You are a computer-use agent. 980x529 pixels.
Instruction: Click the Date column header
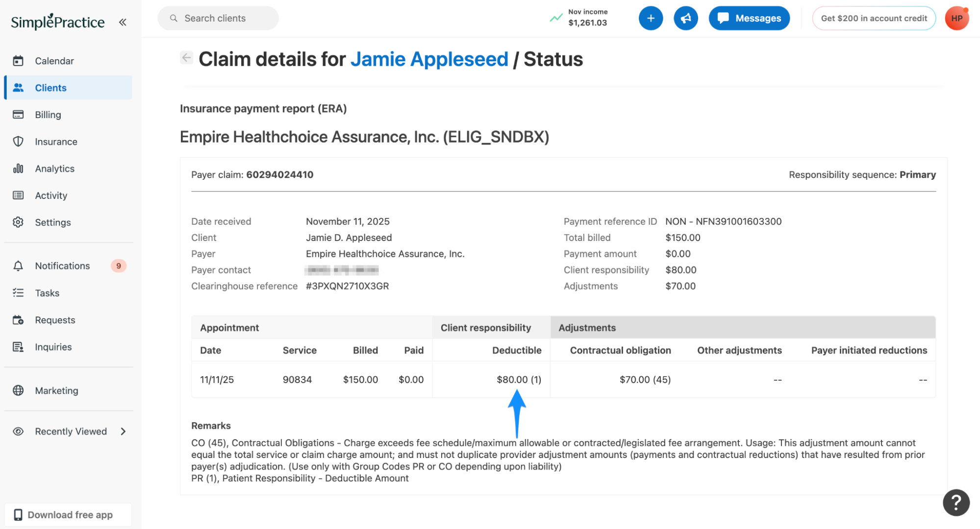(x=210, y=350)
